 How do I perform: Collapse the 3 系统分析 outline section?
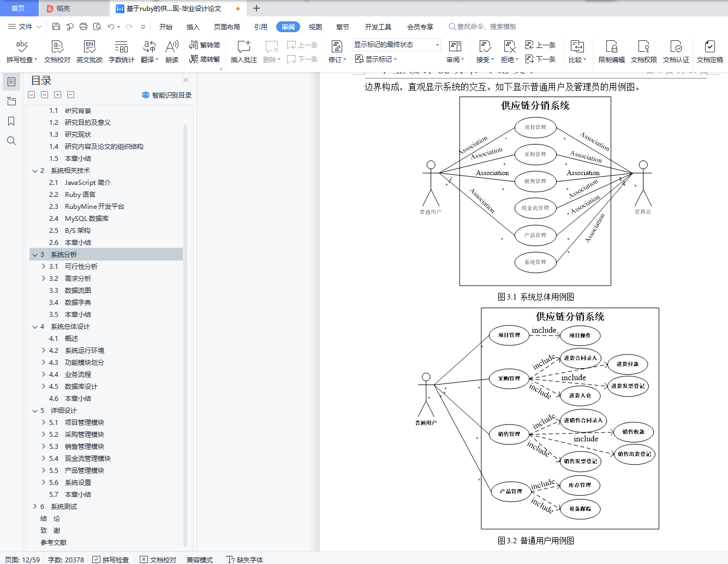coord(35,255)
